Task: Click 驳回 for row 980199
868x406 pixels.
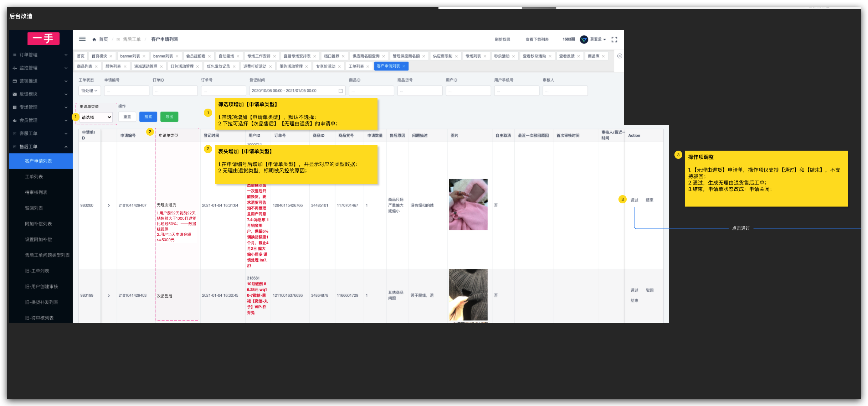Action: tap(649, 290)
